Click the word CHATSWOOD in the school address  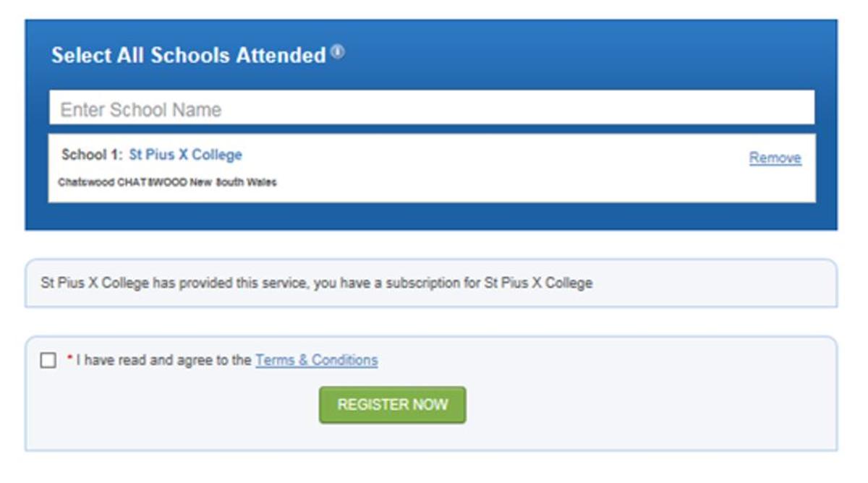(x=153, y=182)
